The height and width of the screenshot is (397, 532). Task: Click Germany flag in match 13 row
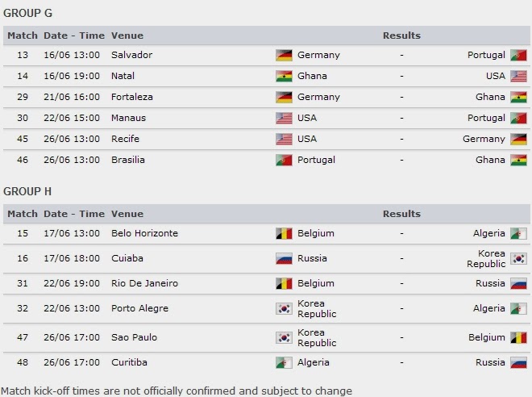point(284,55)
